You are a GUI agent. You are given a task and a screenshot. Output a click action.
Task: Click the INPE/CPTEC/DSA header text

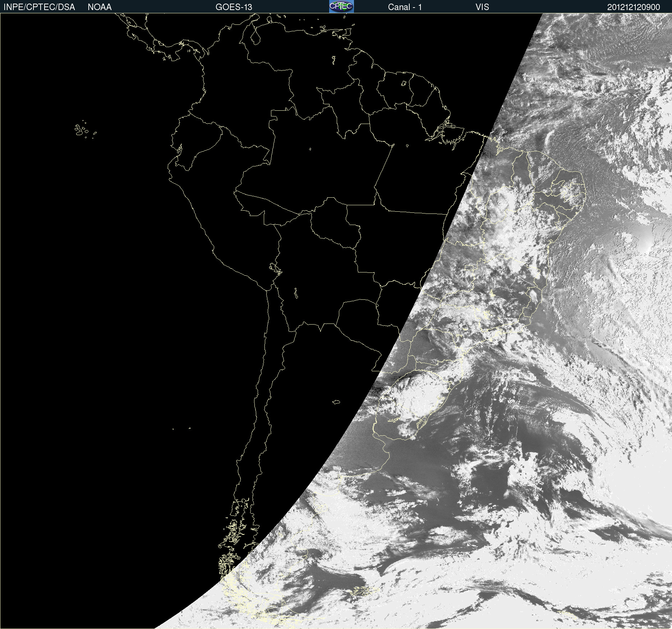click(39, 7)
